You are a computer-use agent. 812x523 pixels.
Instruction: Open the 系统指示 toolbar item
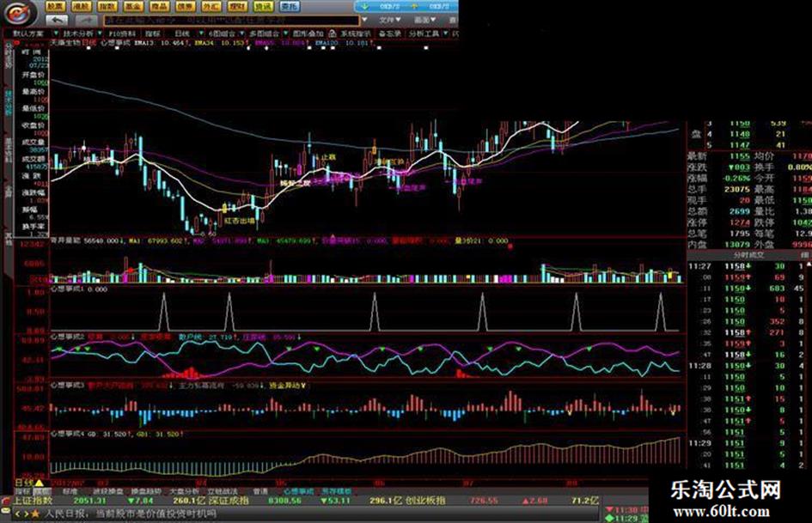pyautogui.click(x=355, y=33)
